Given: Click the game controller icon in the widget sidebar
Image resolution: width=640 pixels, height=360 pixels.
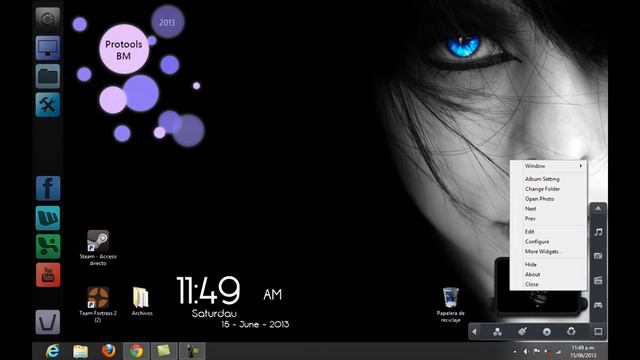Looking at the screenshot, I should [598, 305].
